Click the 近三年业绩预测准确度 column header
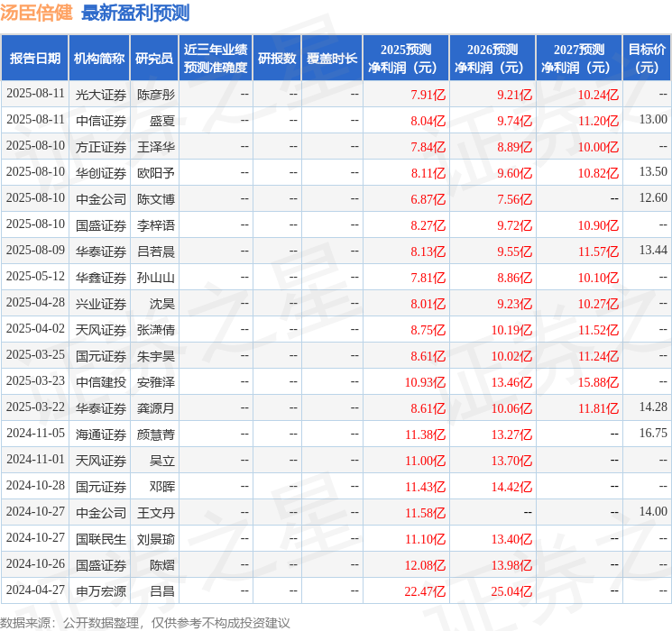672x631 pixels. coord(216,59)
